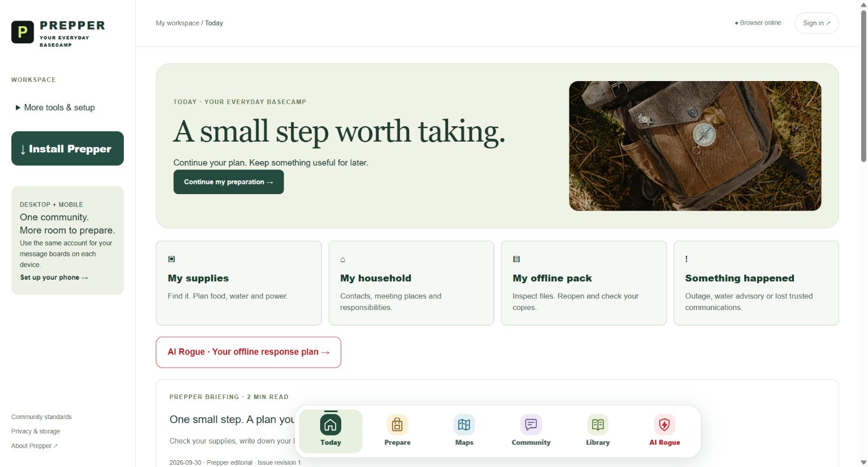Click 'One community. More room to prepare.' text

67,224
